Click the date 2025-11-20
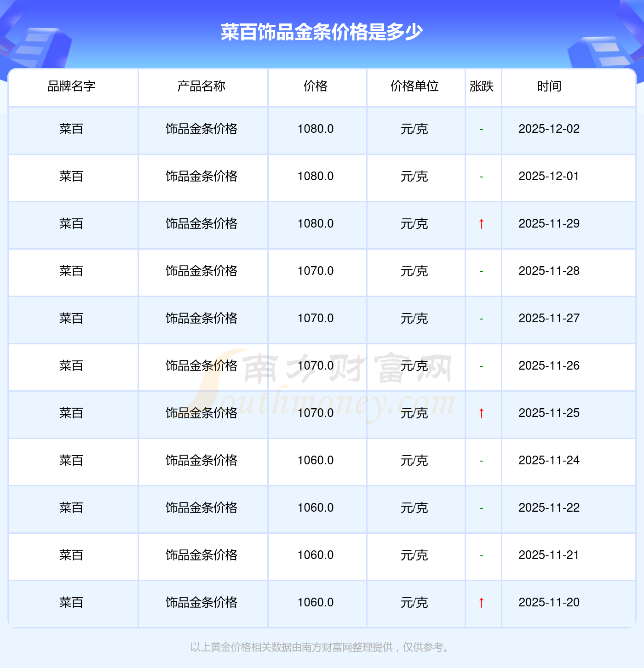644x668 pixels. pyautogui.click(x=549, y=603)
